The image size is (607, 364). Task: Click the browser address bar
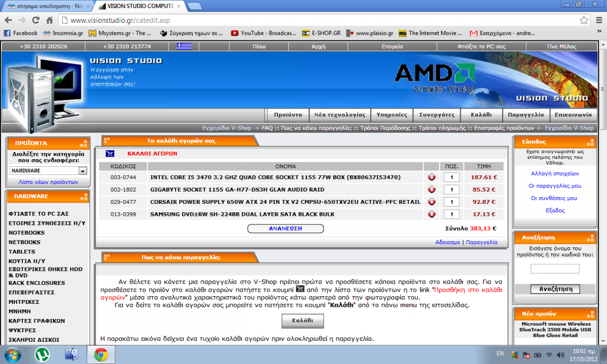point(324,20)
